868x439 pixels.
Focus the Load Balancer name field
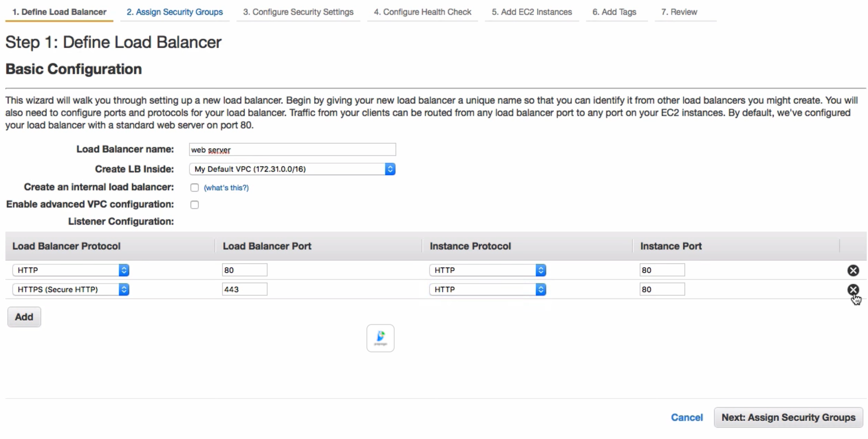tap(292, 150)
